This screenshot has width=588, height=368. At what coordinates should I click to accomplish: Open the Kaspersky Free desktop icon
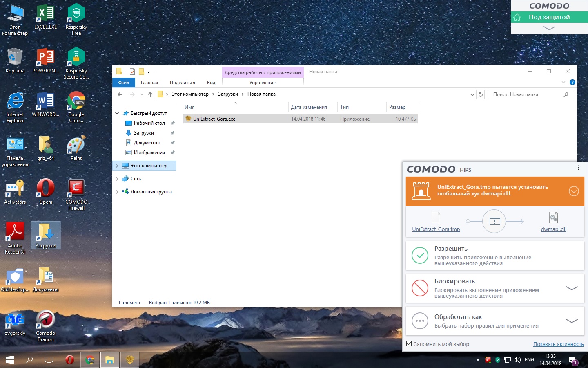(76, 20)
